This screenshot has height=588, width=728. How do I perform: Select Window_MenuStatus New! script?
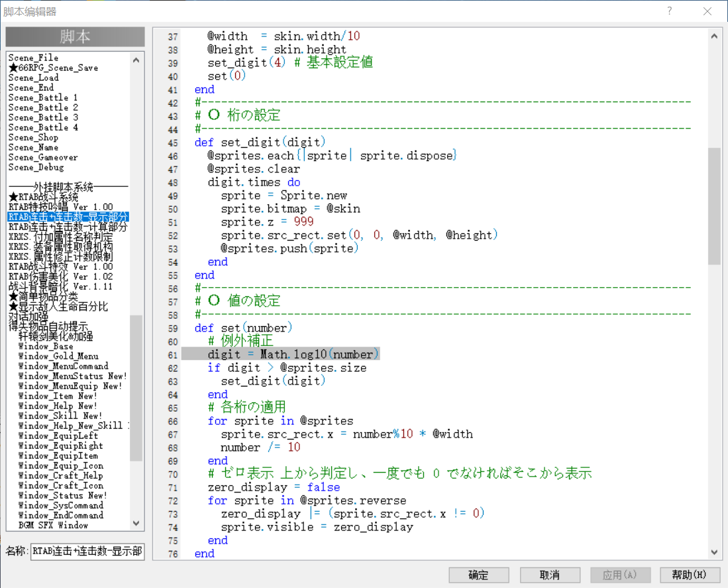[x=72, y=377]
